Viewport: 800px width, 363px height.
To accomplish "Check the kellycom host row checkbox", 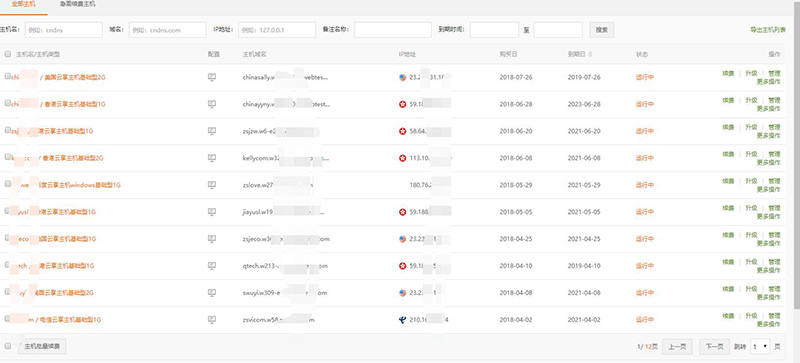I will [x=8, y=157].
